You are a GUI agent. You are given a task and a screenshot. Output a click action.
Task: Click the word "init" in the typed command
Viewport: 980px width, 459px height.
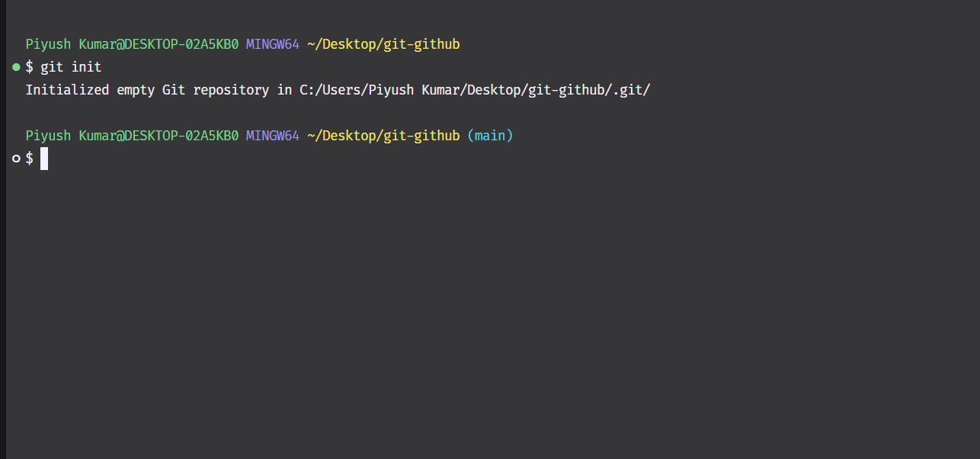pyautogui.click(x=86, y=67)
